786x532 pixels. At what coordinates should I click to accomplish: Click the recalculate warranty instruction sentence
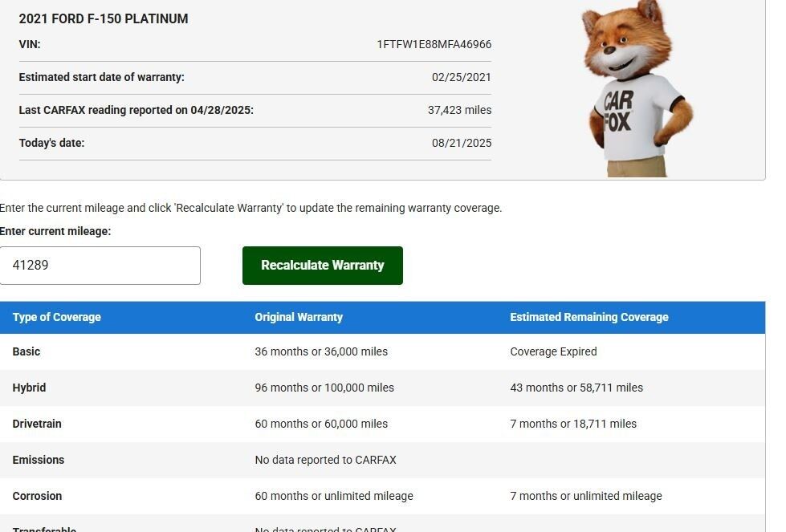250,208
